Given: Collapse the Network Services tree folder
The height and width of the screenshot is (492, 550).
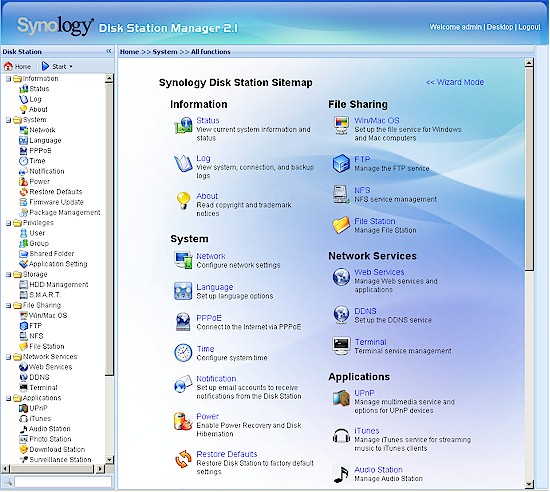Looking at the screenshot, I should 8,357.
